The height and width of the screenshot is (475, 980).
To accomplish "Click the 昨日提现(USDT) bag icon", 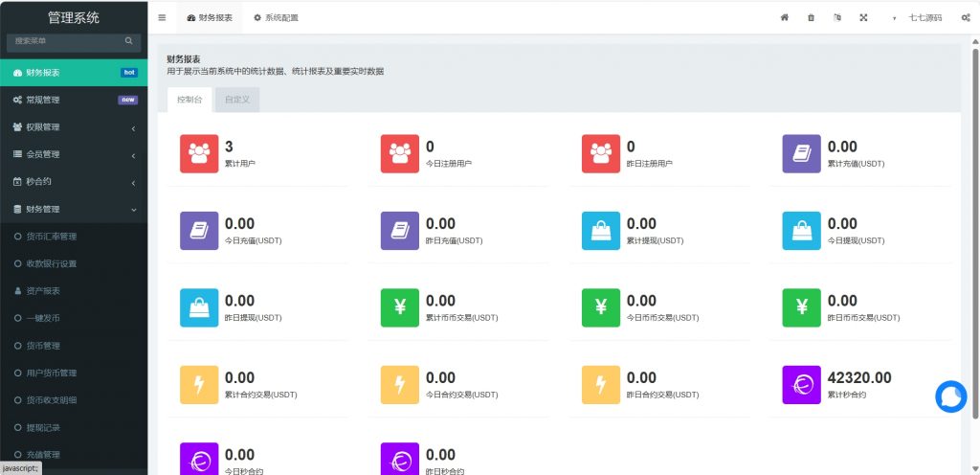I will click(199, 307).
